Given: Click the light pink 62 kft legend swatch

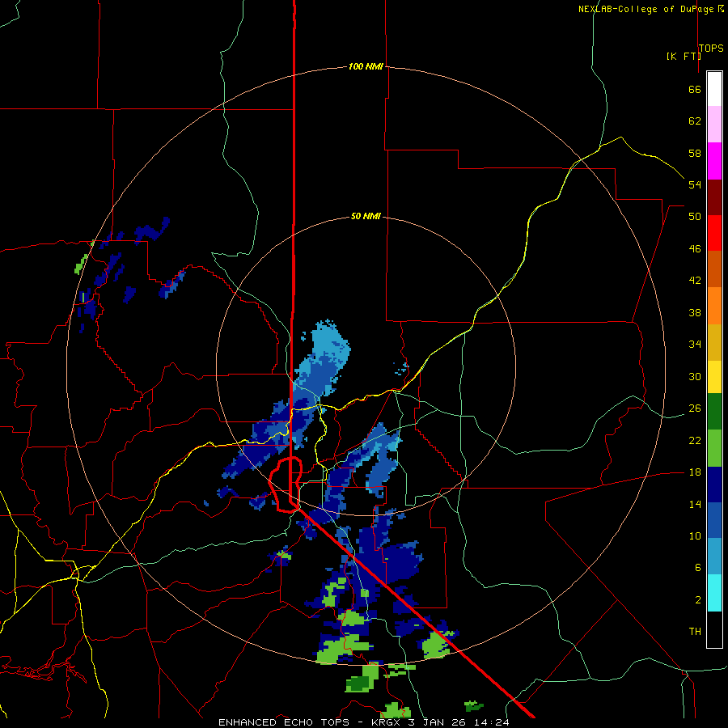Looking at the screenshot, I should [x=714, y=125].
